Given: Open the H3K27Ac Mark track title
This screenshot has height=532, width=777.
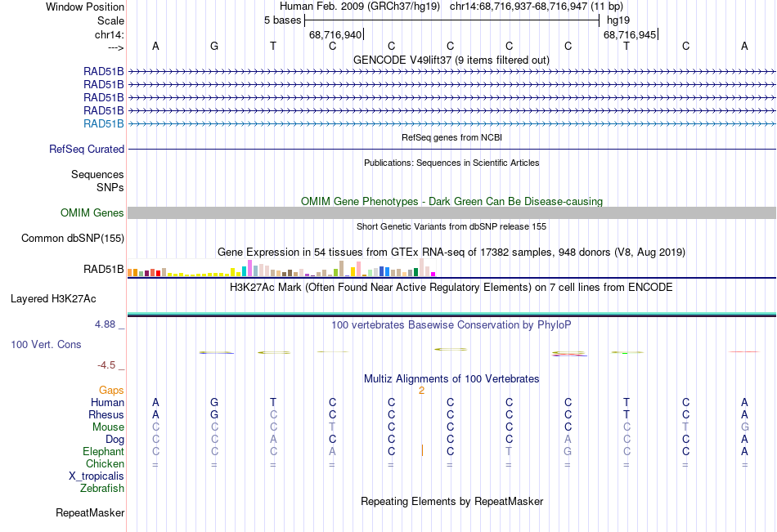Looking at the screenshot, I should click(x=451, y=288).
